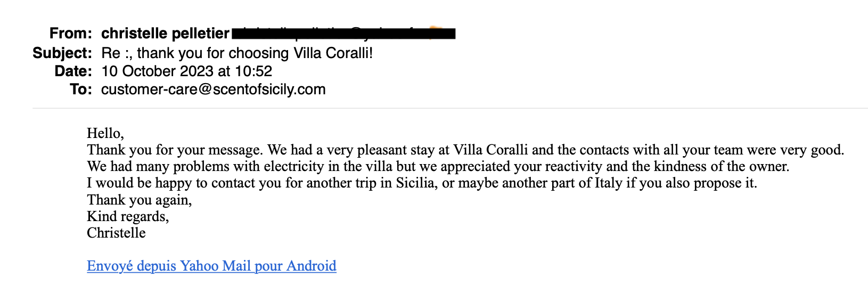Screen dimensions: 868x293
Task: Click the Hello, greeting line
Action: click(105, 133)
